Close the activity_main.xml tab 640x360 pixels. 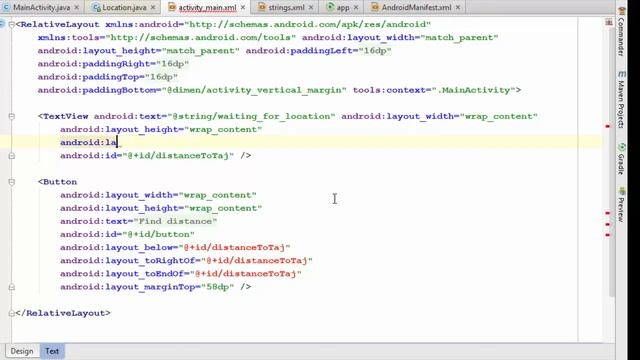click(x=243, y=7)
